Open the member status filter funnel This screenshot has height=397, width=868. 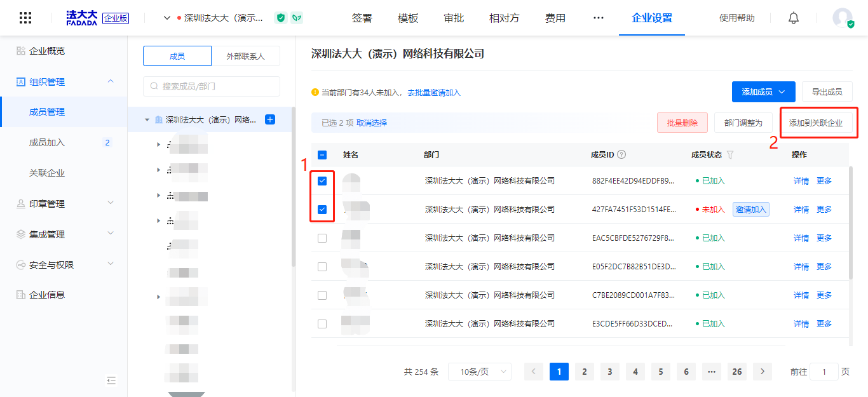[x=731, y=154]
